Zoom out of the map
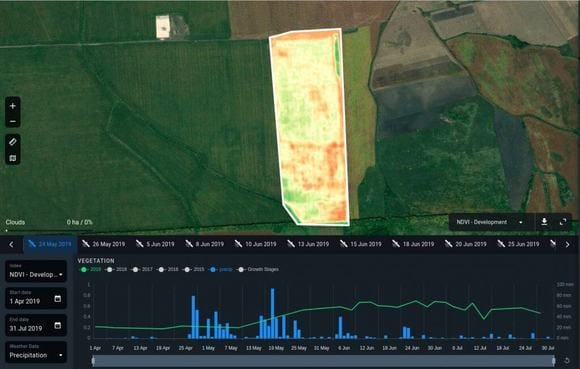The height and width of the screenshot is (369, 580). tap(13, 121)
